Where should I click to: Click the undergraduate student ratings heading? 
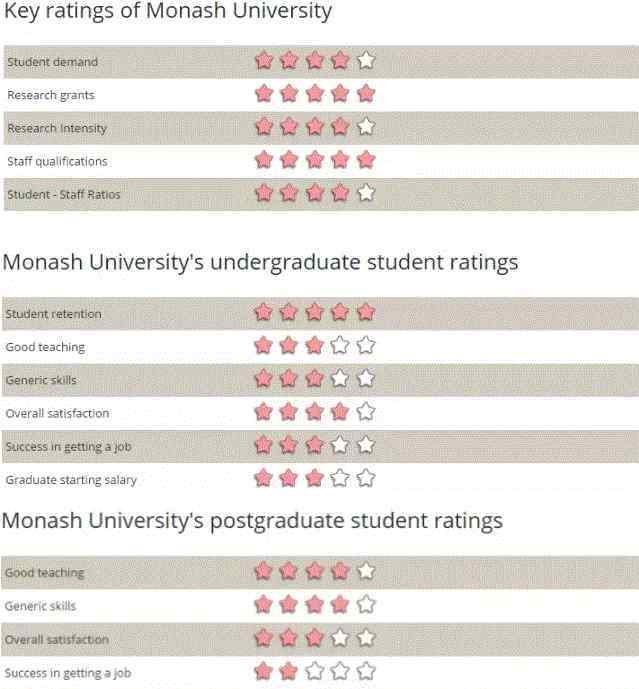click(x=261, y=263)
